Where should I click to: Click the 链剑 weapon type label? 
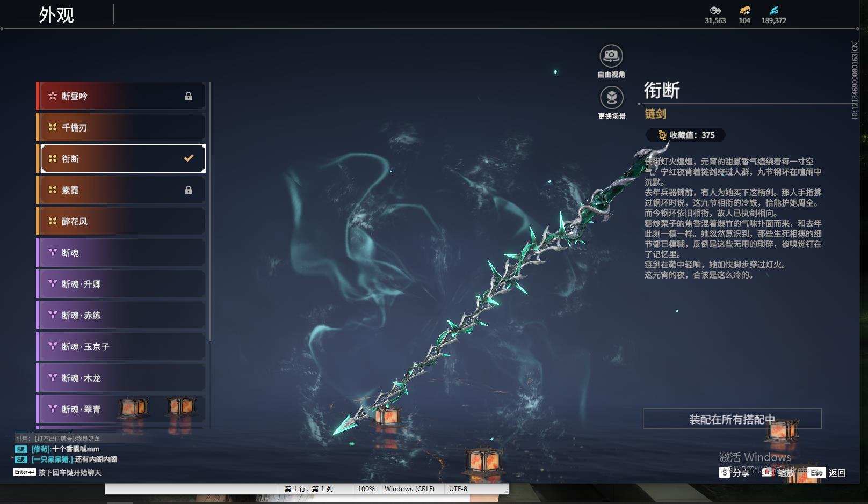pyautogui.click(x=655, y=114)
